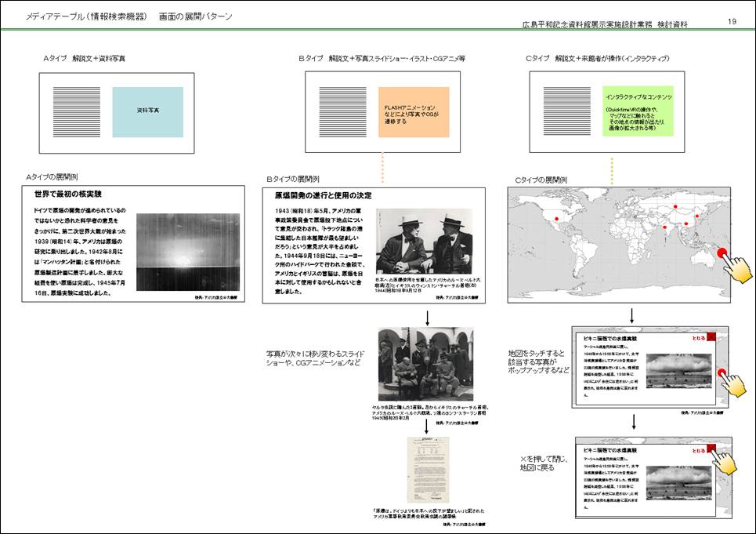Click the note '写真が次々に移り変わるスライドショーや'

click(x=315, y=358)
